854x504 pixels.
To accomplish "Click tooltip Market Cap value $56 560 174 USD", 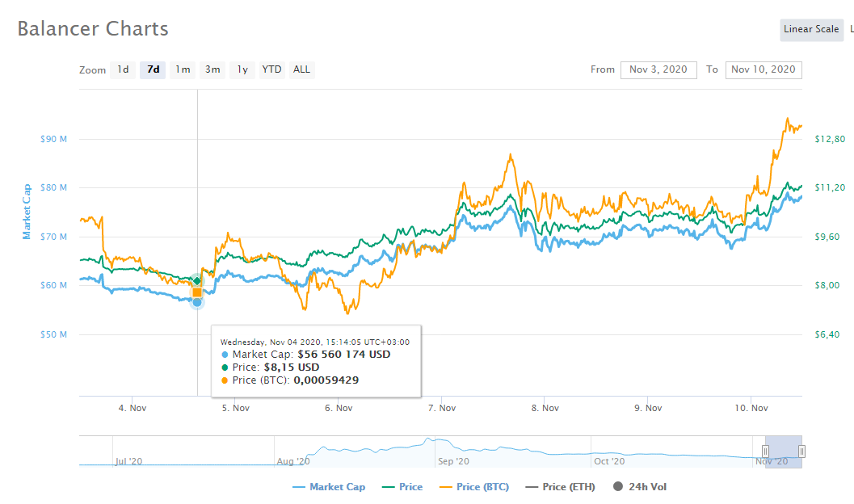I will [x=343, y=355].
